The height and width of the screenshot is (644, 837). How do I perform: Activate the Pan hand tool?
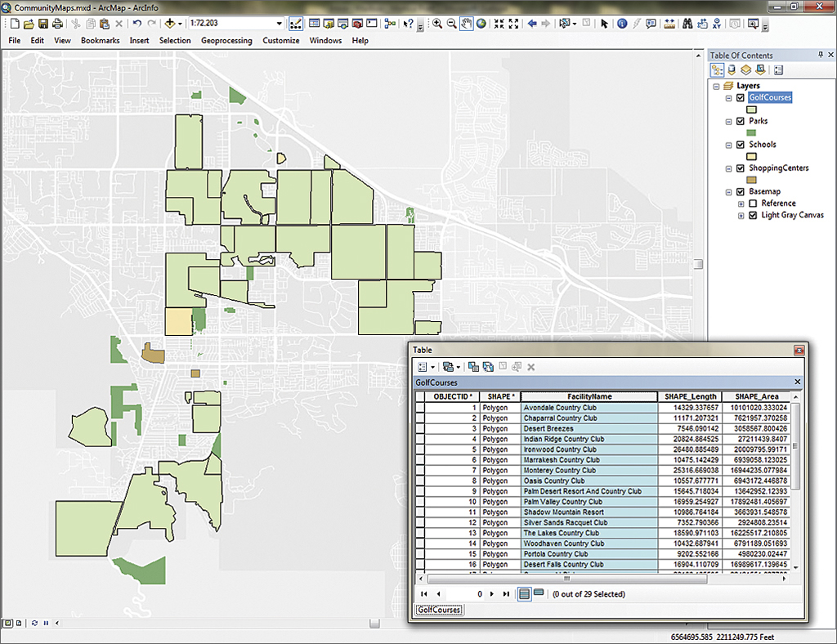click(465, 24)
